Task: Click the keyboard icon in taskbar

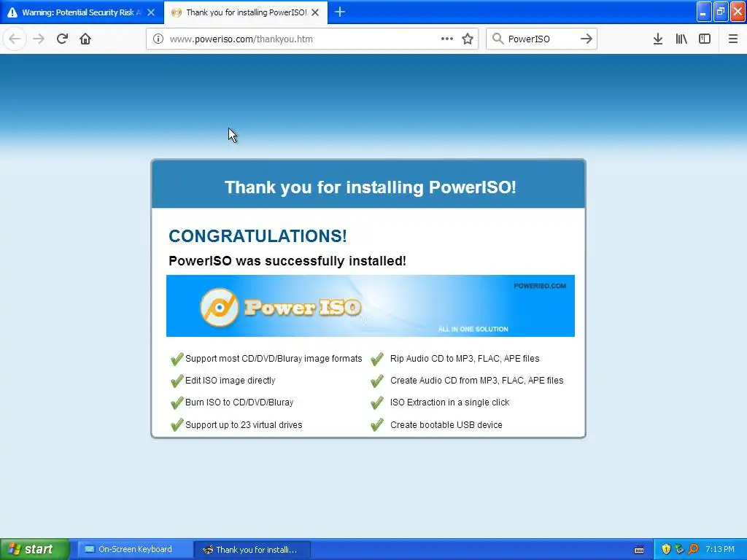Action: click(x=639, y=550)
